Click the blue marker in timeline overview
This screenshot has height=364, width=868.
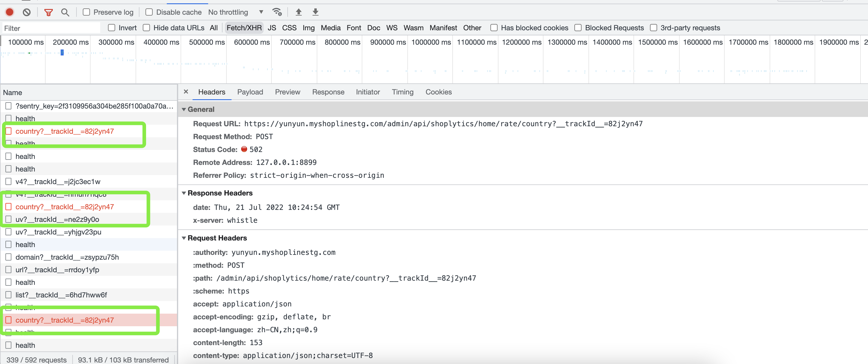pos(62,52)
